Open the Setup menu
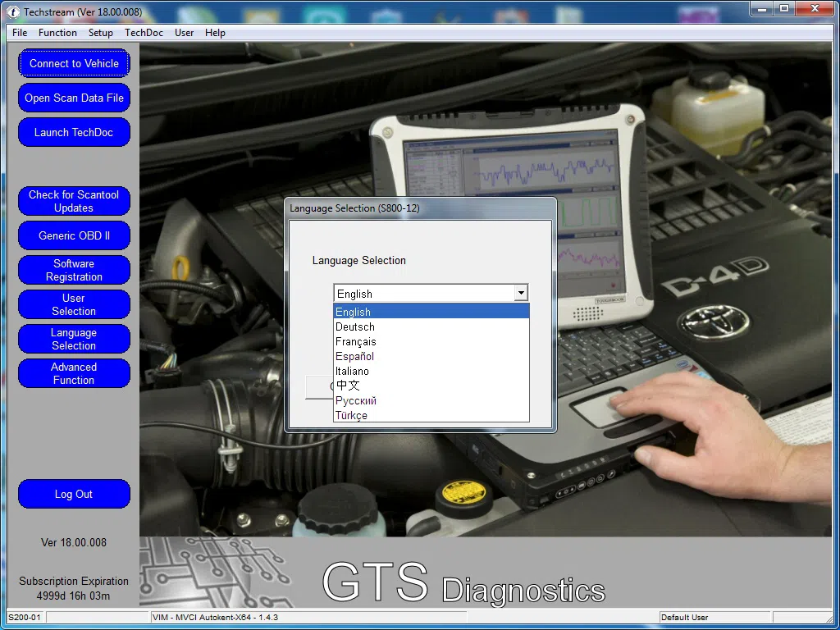Screen dimensions: 840x630 (x=101, y=33)
